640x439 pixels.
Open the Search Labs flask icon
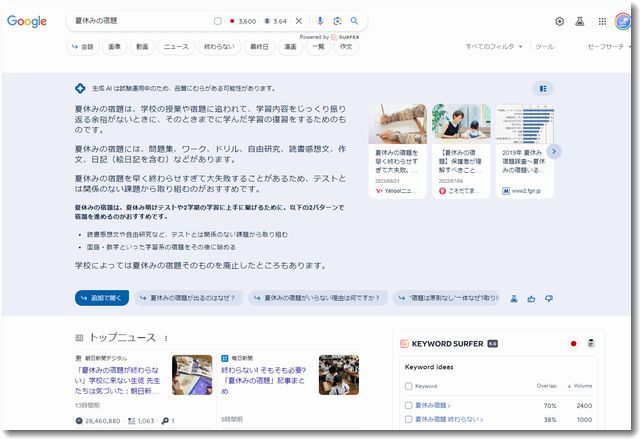coord(580,21)
